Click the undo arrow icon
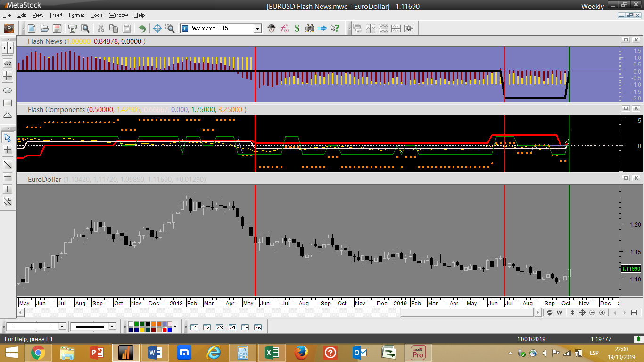Viewport: 644px width, 362px height. [142, 28]
